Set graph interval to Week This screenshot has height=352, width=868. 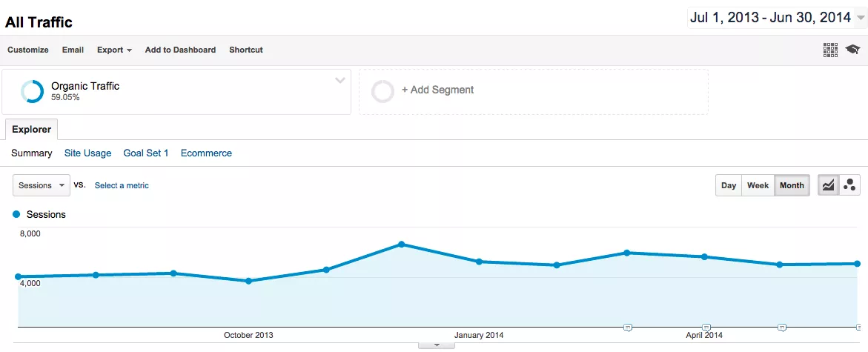pyautogui.click(x=758, y=185)
